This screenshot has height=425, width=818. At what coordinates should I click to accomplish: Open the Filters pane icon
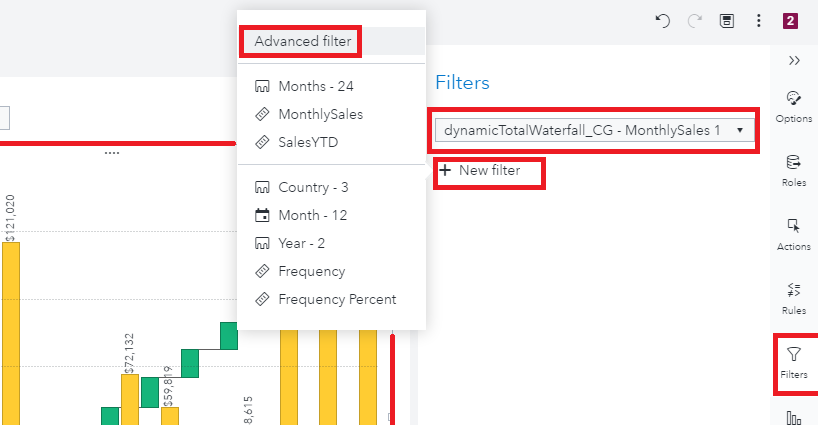point(794,361)
